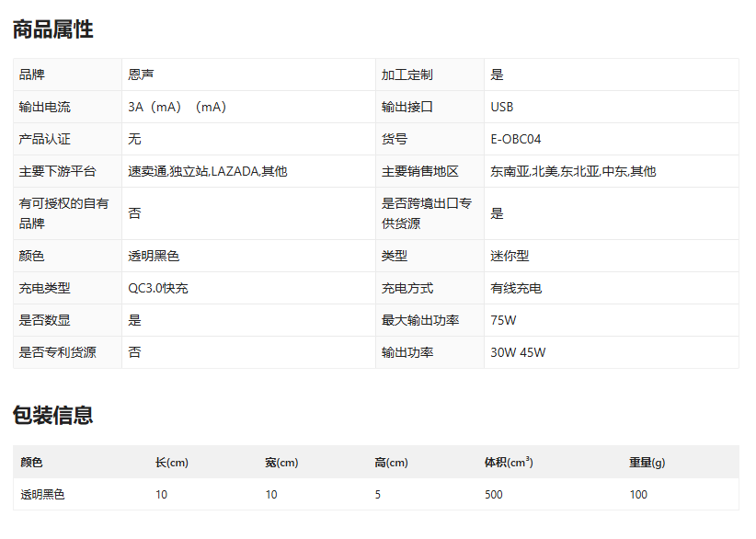756x539 pixels.
Task: Select the volume value 500
Action: click(x=494, y=495)
